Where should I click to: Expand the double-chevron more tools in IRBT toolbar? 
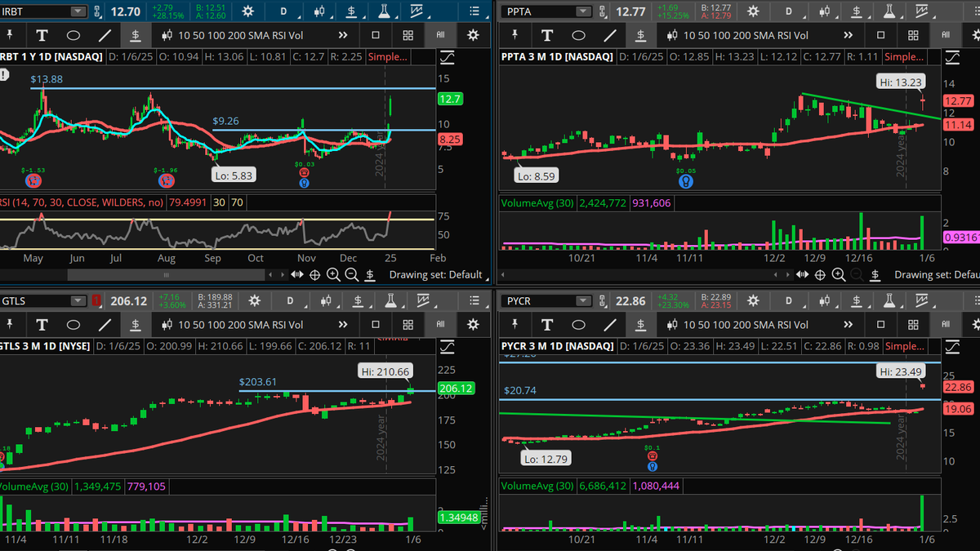click(342, 35)
